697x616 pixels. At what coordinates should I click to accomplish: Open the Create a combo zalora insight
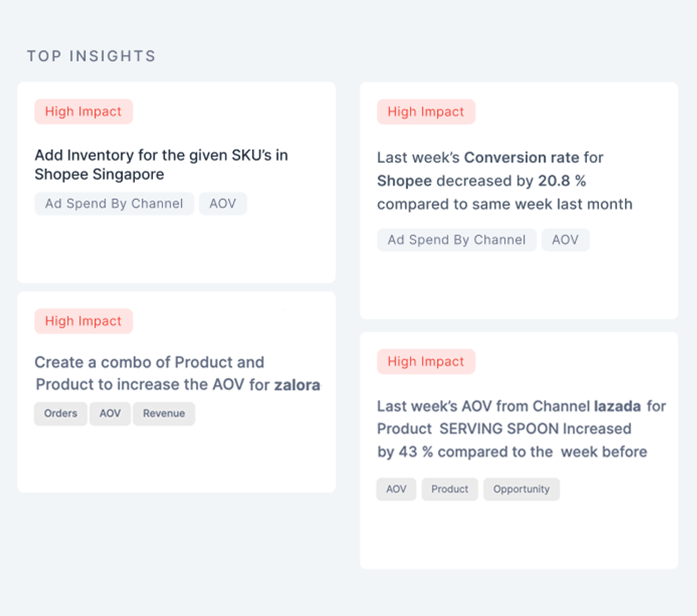click(x=178, y=373)
